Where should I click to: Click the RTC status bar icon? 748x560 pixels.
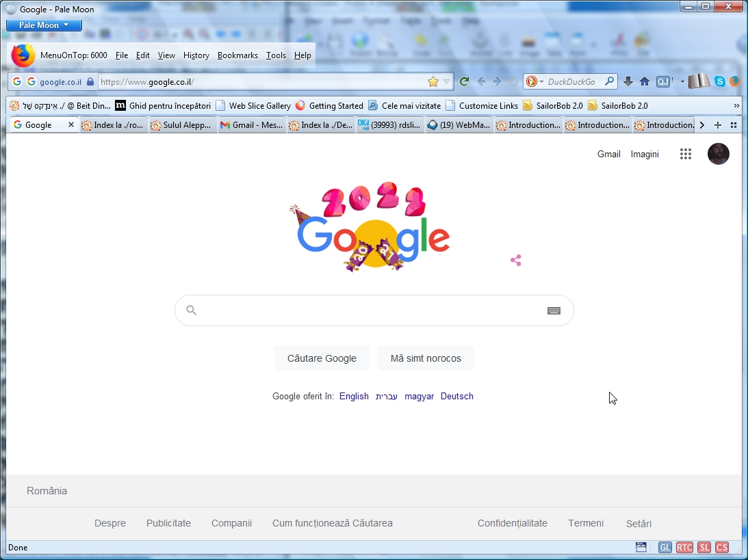[x=684, y=548]
